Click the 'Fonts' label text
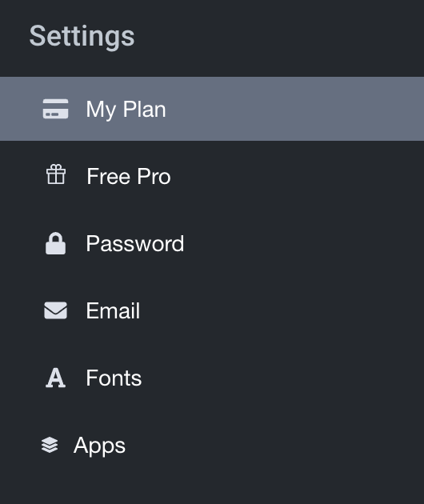Viewport: 424px width, 504px height. [x=114, y=378]
